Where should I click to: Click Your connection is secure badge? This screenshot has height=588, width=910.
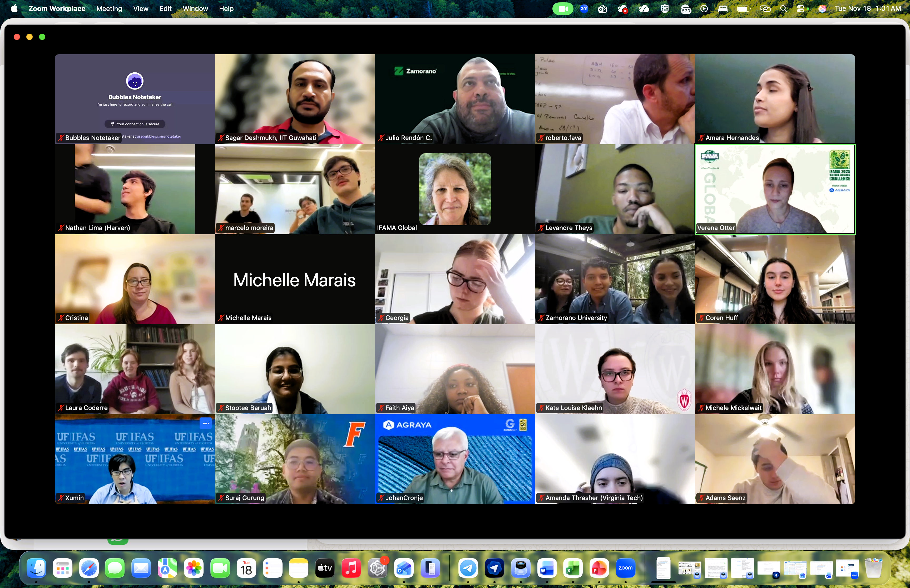click(135, 124)
